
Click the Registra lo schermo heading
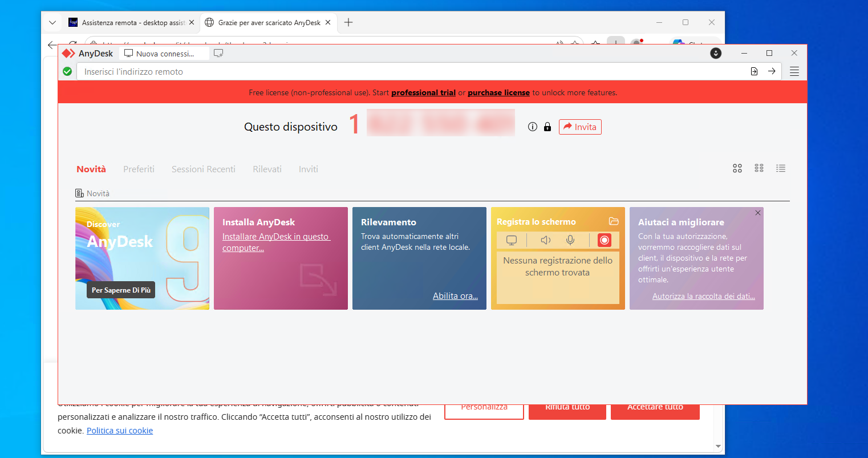click(536, 222)
